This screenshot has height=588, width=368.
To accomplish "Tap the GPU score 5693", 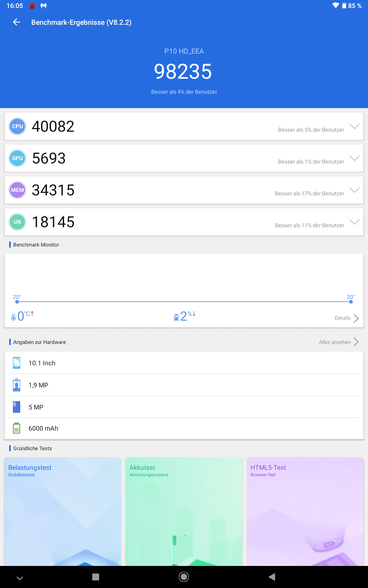I will click(49, 158).
